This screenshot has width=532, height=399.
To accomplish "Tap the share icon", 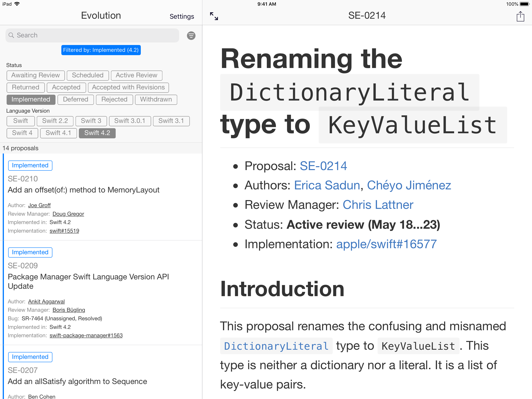I will tap(520, 16).
